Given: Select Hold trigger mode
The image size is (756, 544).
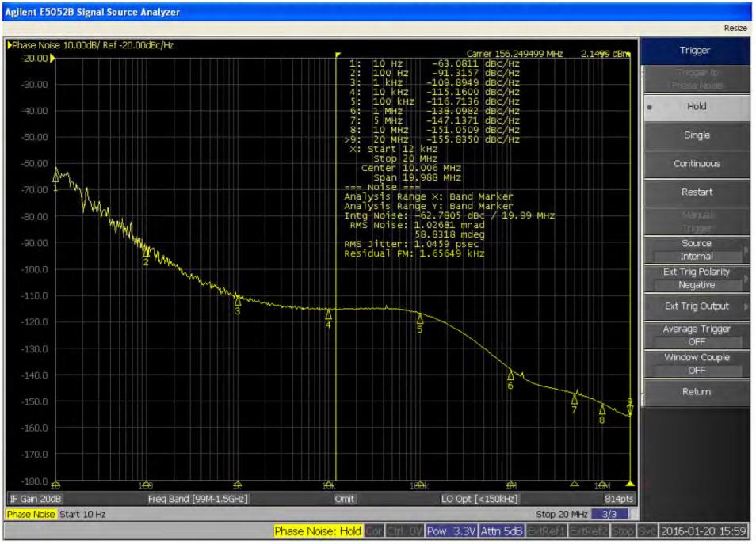Looking at the screenshot, I should (x=696, y=107).
